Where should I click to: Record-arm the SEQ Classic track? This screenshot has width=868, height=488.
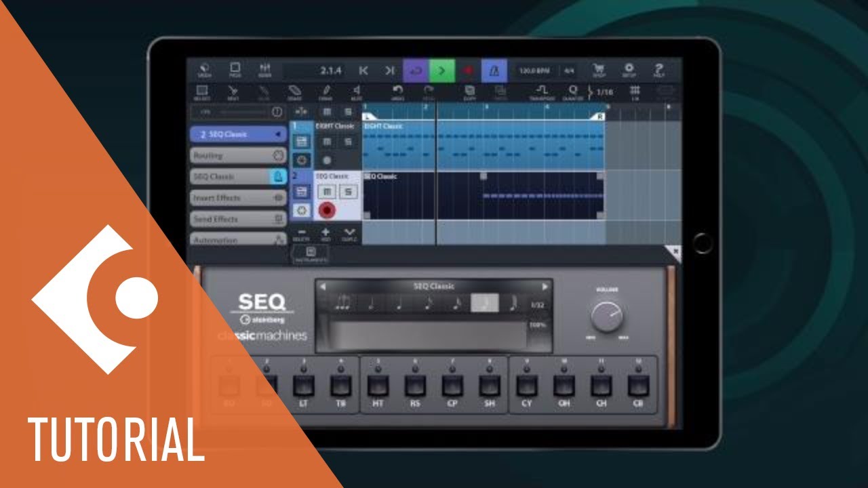click(328, 211)
